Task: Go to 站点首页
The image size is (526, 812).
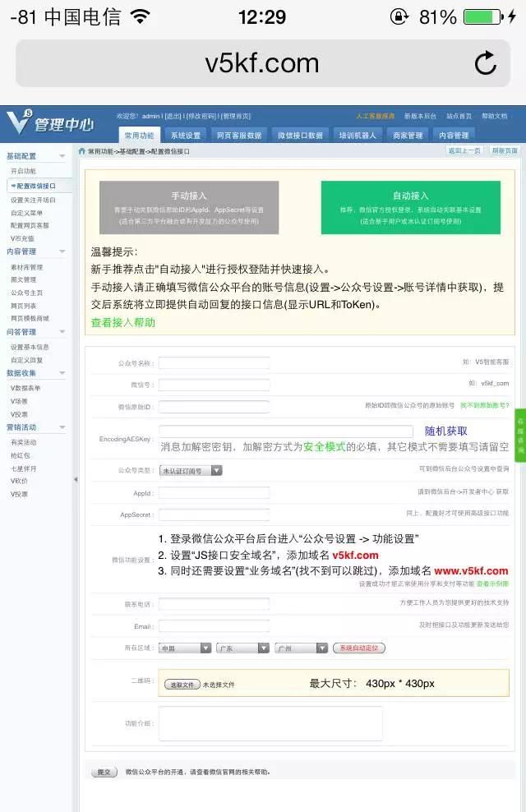Action: coord(459,116)
